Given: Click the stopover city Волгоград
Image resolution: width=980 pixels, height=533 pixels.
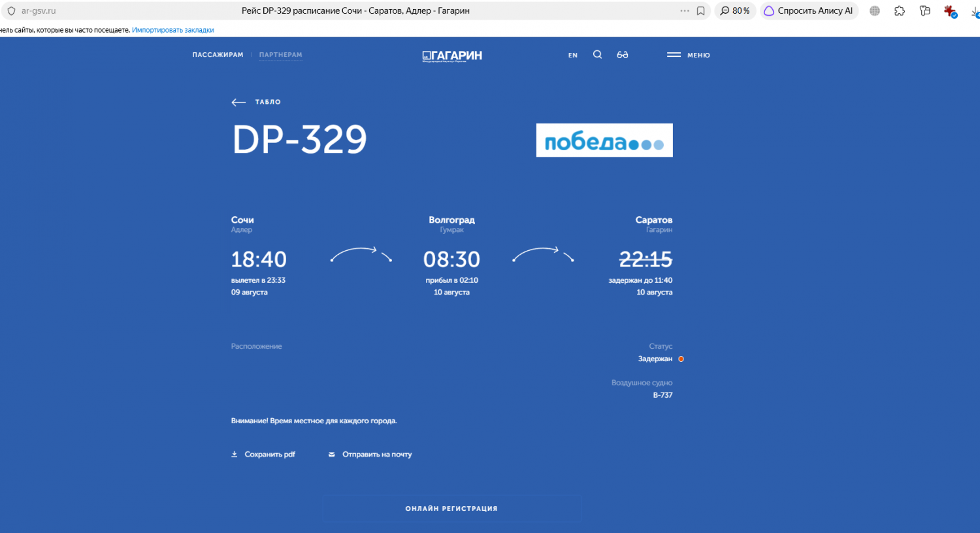Looking at the screenshot, I should [x=451, y=220].
